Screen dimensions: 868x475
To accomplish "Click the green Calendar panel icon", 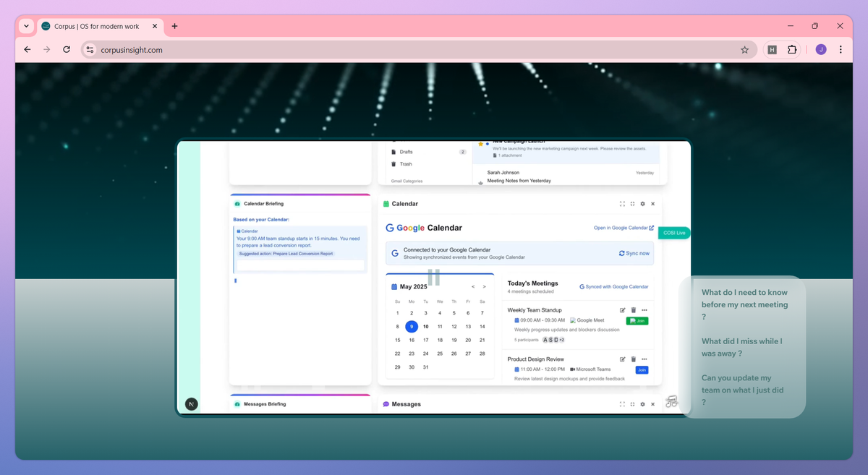I will tap(386, 204).
